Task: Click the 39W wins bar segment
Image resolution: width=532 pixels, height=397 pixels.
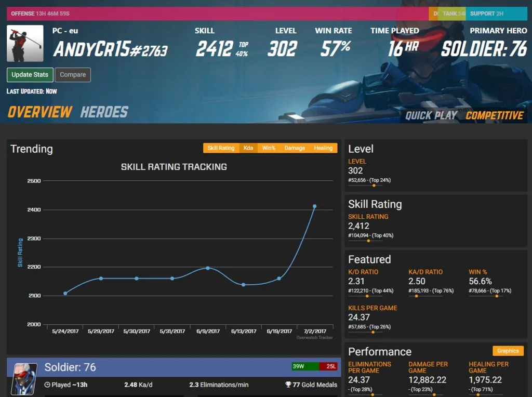Action: (305, 366)
